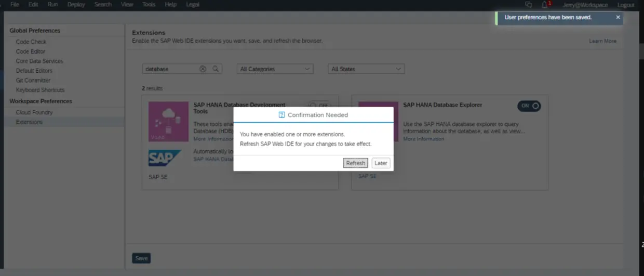Open the Edit menu
Image resolution: width=644 pixels, height=276 pixels.
tap(33, 4)
